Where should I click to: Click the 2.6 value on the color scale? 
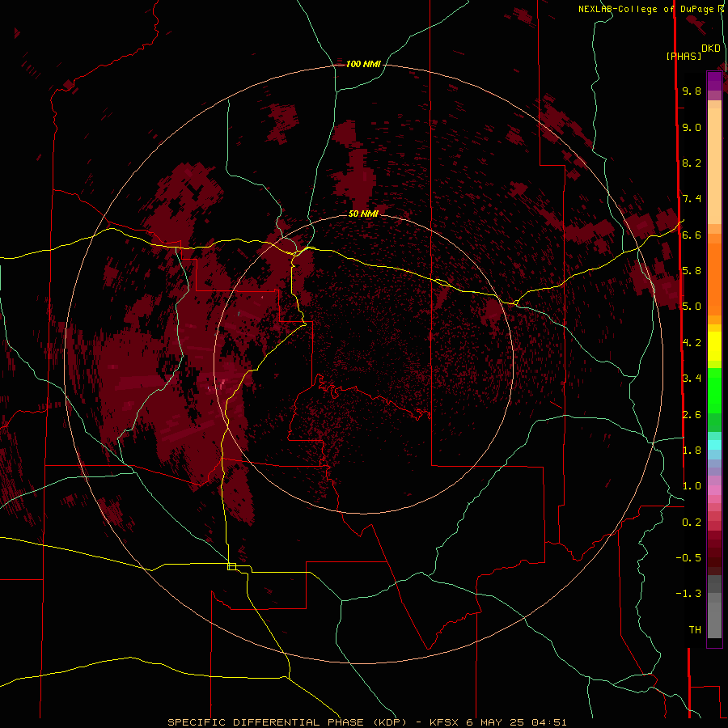[692, 415]
